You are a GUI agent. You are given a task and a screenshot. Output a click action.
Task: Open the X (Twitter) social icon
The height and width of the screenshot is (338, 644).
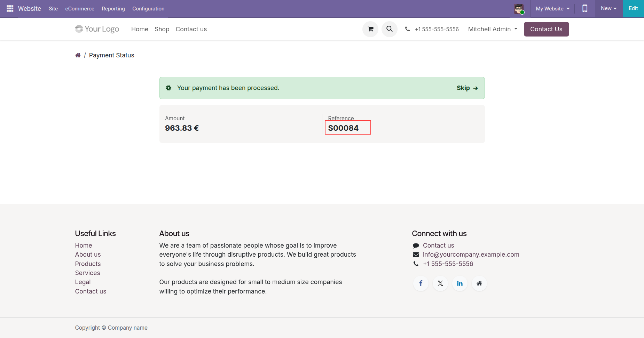point(440,283)
